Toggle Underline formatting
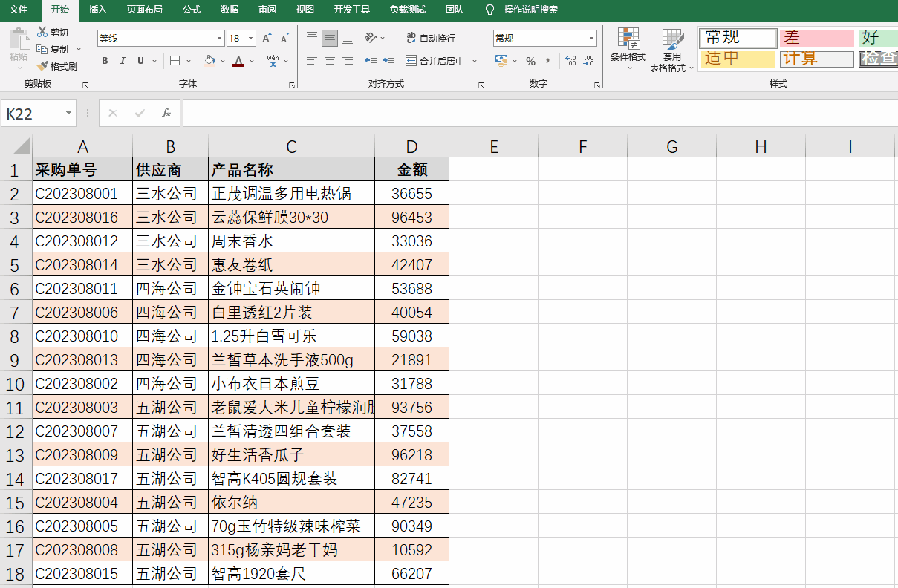Image resolution: width=898 pixels, height=588 pixels. (x=140, y=61)
